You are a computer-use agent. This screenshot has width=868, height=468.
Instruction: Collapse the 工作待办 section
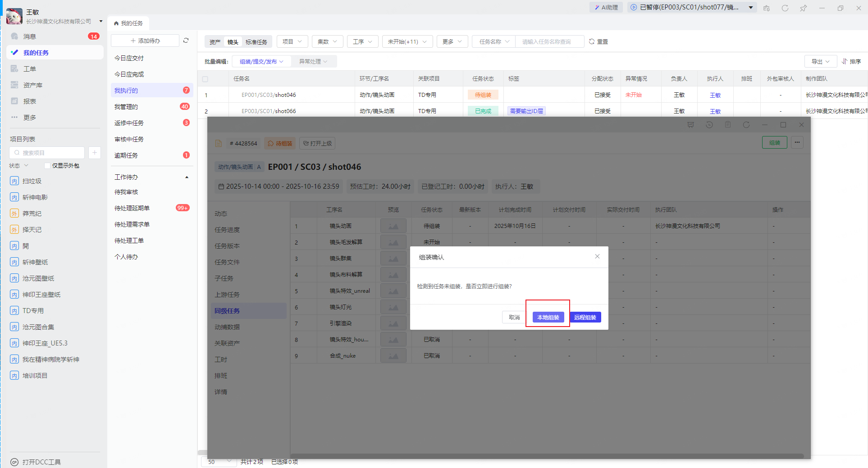(187, 177)
